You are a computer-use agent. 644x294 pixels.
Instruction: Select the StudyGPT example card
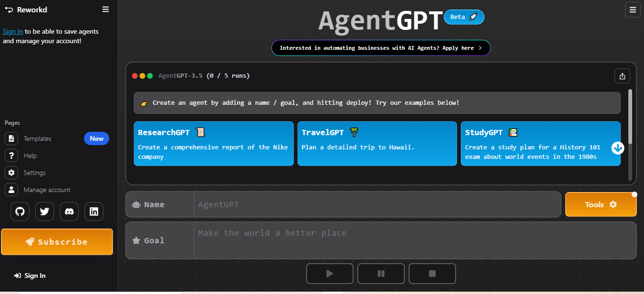(x=541, y=144)
